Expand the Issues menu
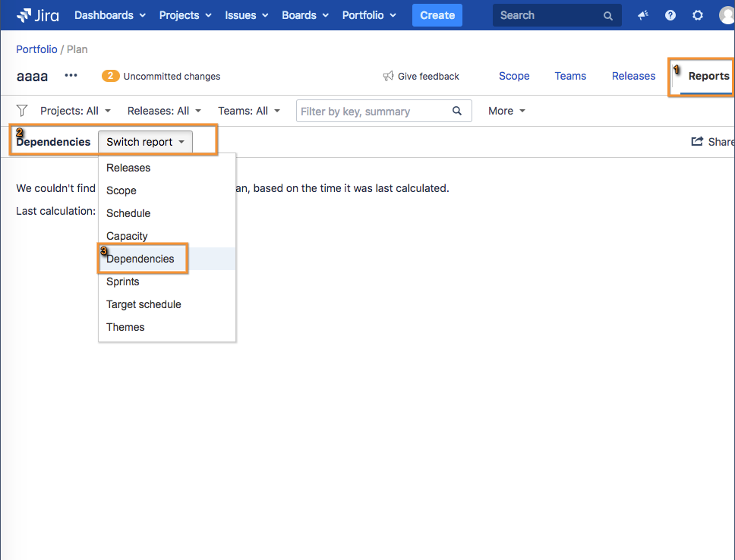Image resolution: width=735 pixels, height=560 pixels. (x=247, y=15)
